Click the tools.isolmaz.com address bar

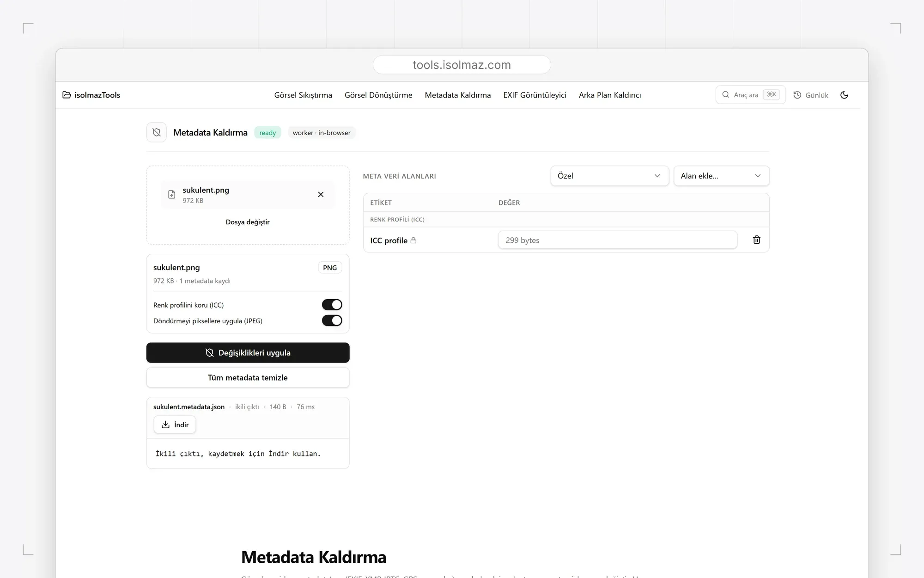coord(462,65)
